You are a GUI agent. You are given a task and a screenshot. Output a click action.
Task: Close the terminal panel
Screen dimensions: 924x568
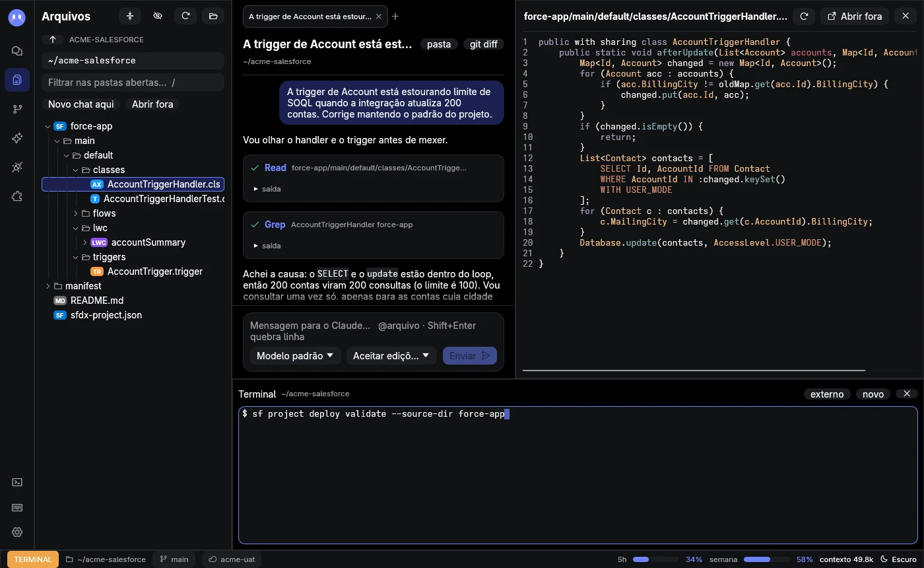[x=907, y=394]
